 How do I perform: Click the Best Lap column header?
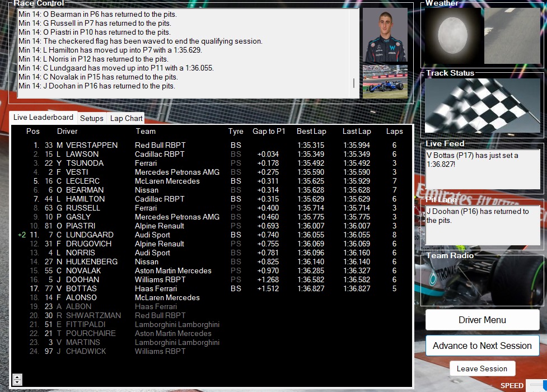click(x=311, y=131)
